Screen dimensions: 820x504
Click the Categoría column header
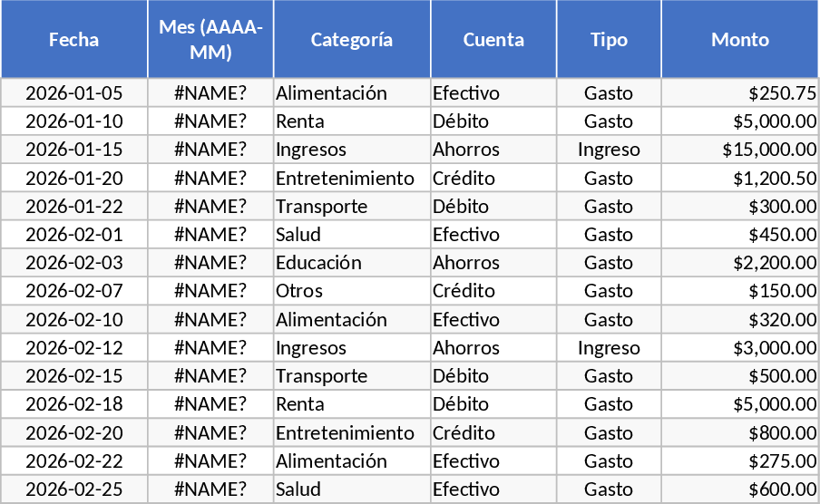[352, 40]
